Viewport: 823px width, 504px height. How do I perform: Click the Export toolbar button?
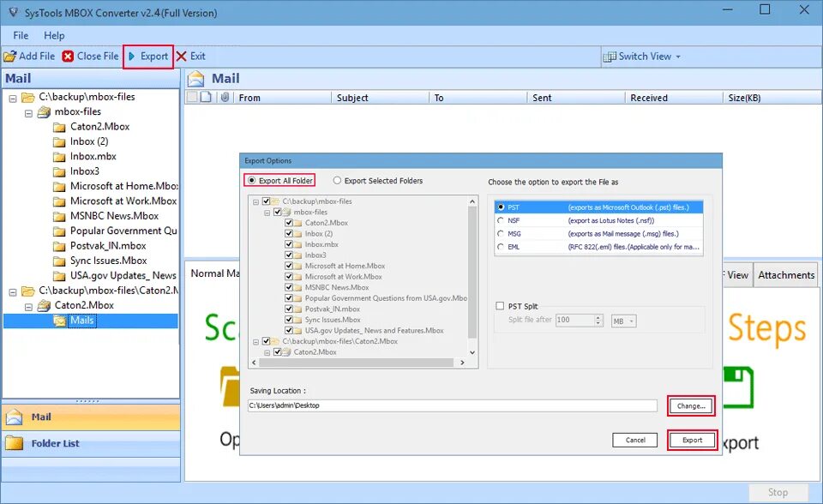click(148, 57)
